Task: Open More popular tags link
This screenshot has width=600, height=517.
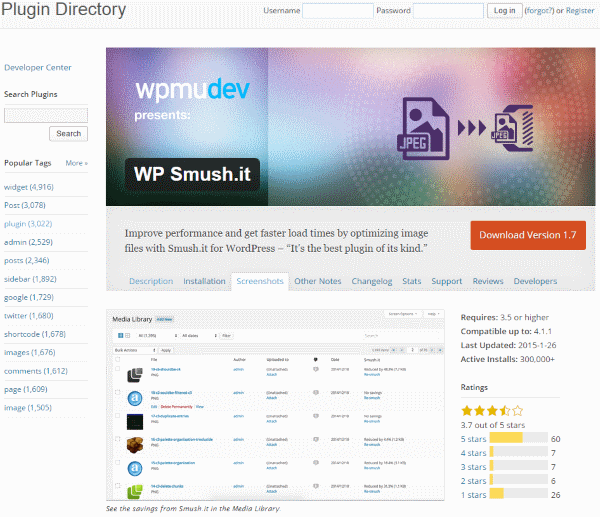Action: click(x=76, y=163)
